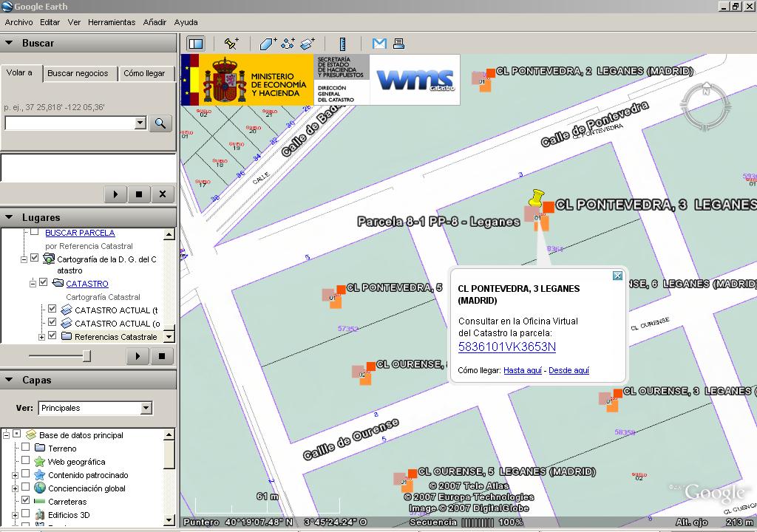757x532 pixels.
Task: Select the add path tool
Action: 288,44
